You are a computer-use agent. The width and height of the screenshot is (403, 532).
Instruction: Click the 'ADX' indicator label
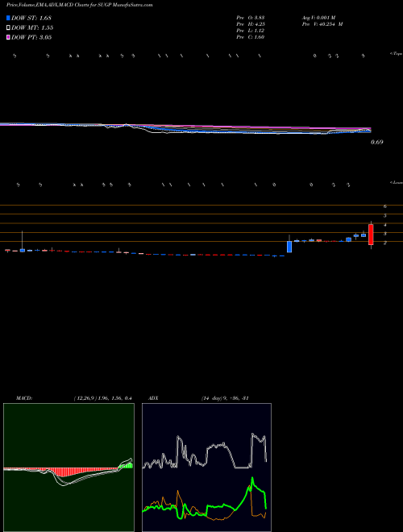(153, 398)
